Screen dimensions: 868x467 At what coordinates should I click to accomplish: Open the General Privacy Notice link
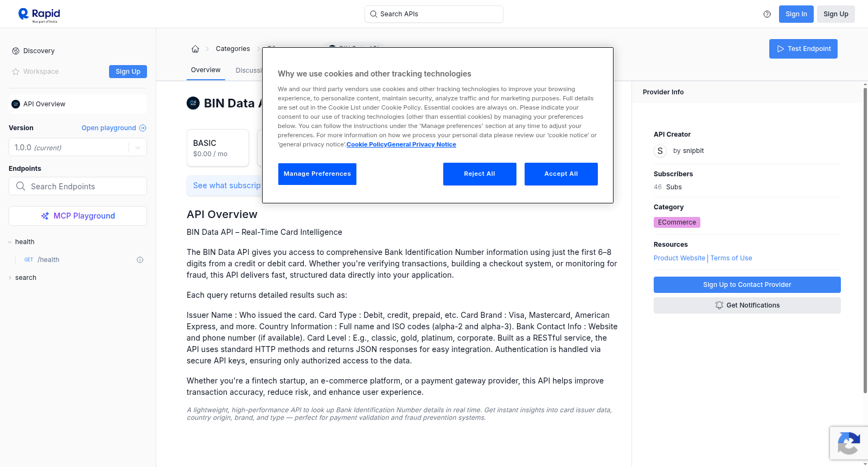coord(422,144)
